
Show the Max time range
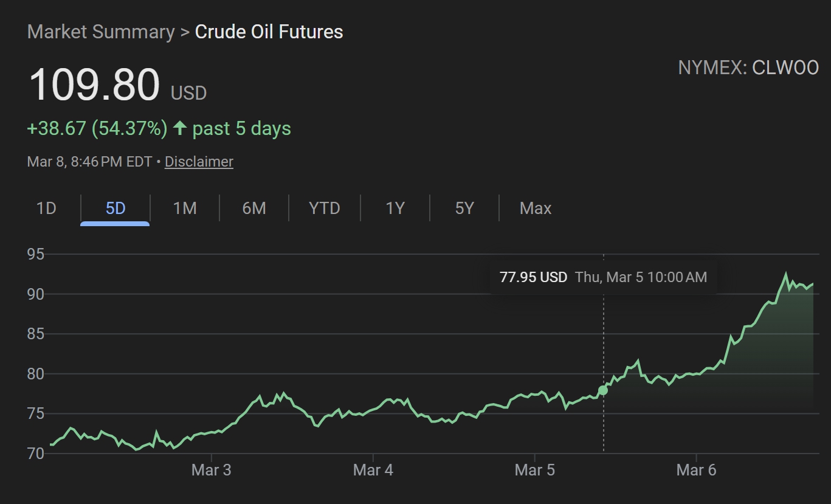tap(536, 209)
